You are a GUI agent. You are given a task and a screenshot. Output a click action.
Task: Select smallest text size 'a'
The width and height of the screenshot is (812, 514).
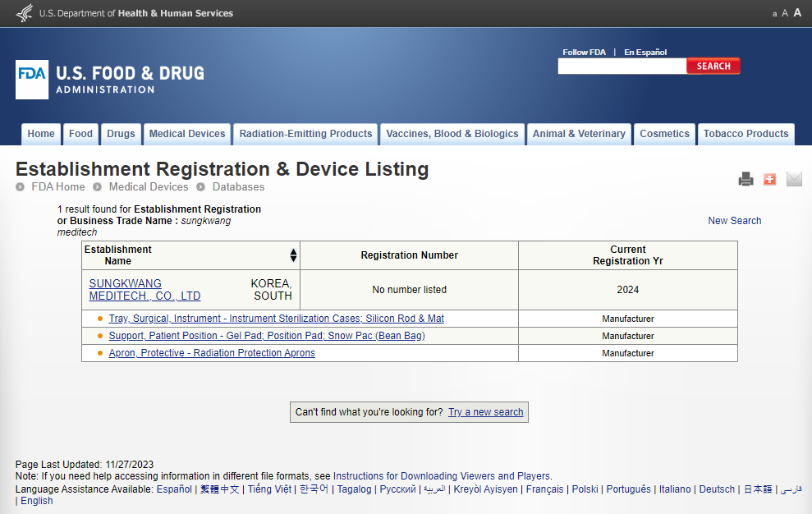(775, 14)
